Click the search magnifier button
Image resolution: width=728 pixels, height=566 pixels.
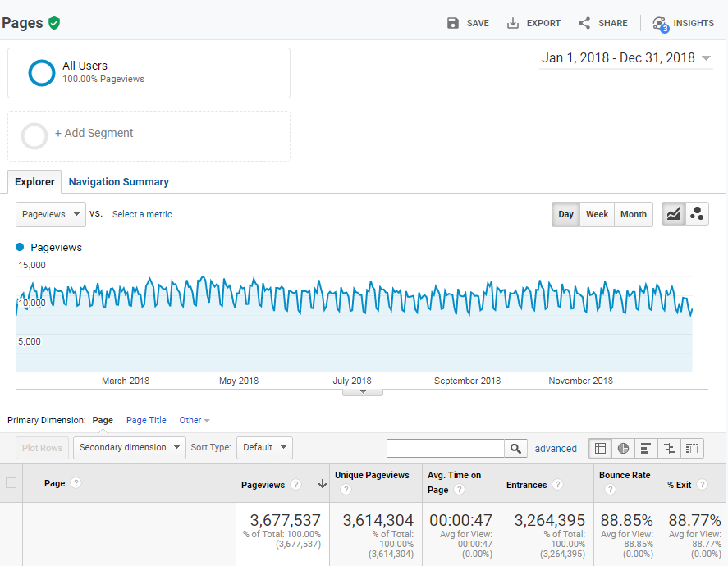coord(515,448)
